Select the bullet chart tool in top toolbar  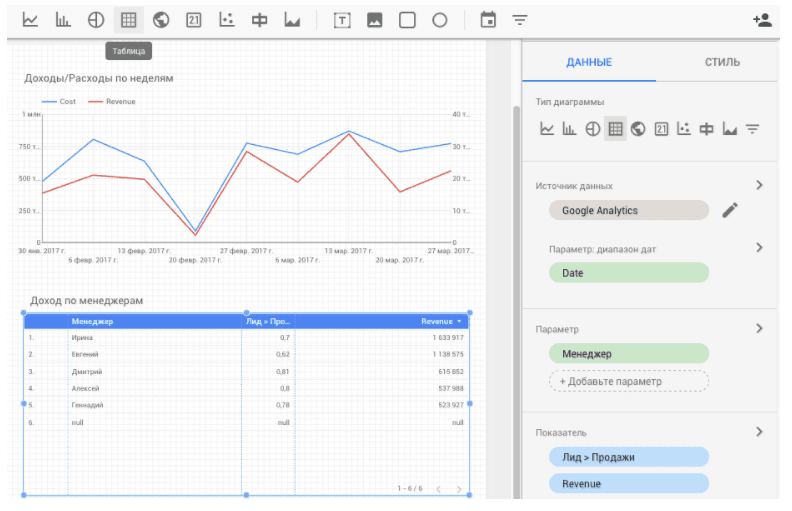point(260,20)
